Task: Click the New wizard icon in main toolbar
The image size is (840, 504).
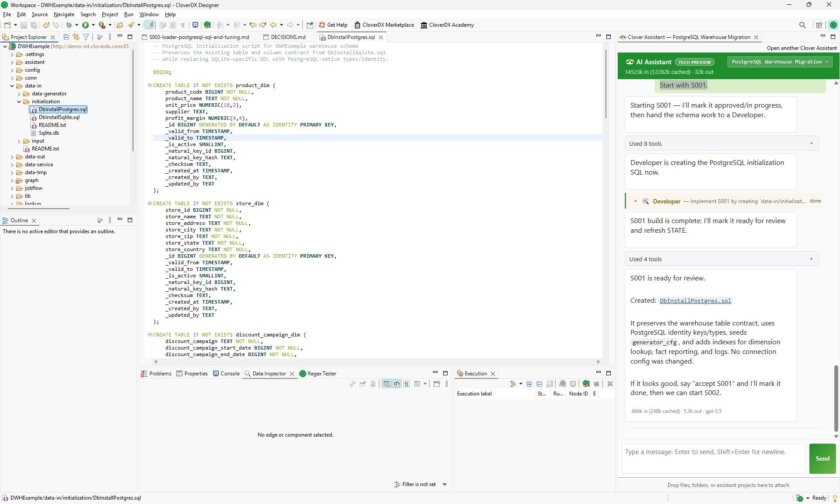Action: [7, 25]
